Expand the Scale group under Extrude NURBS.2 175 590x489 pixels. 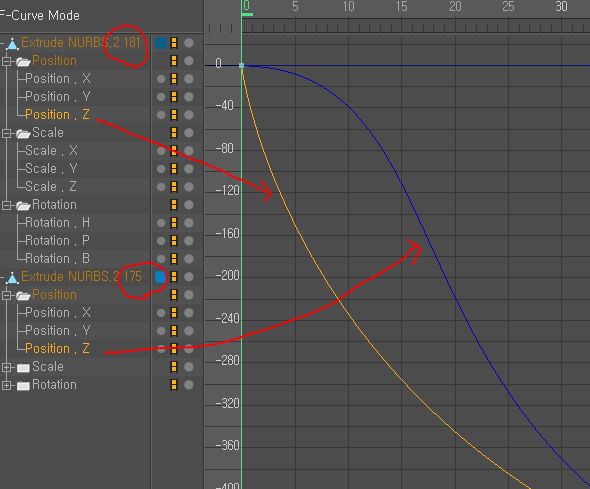6,367
